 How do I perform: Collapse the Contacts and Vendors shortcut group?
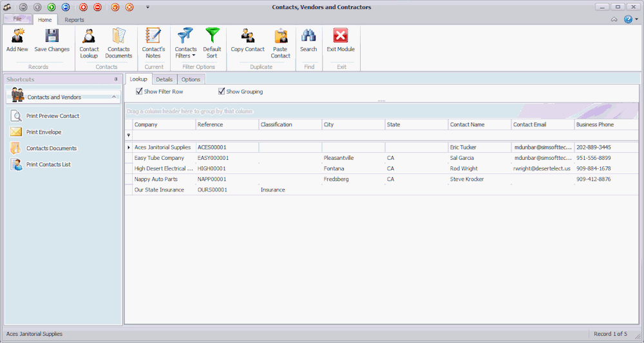point(114,97)
